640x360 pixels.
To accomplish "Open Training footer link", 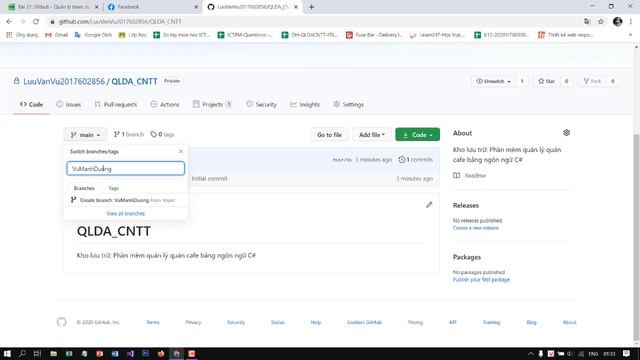I will pyautogui.click(x=491, y=322).
